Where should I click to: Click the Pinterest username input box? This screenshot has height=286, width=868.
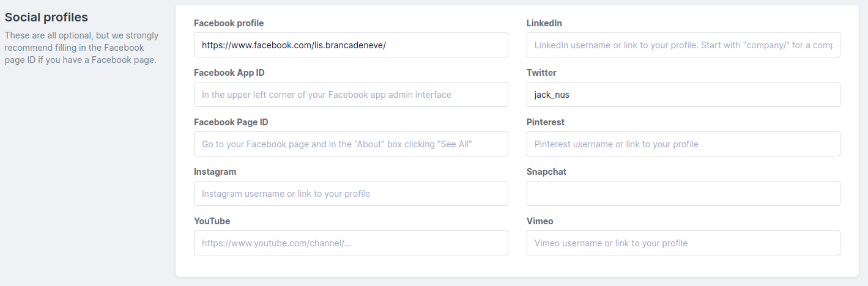[x=683, y=144]
